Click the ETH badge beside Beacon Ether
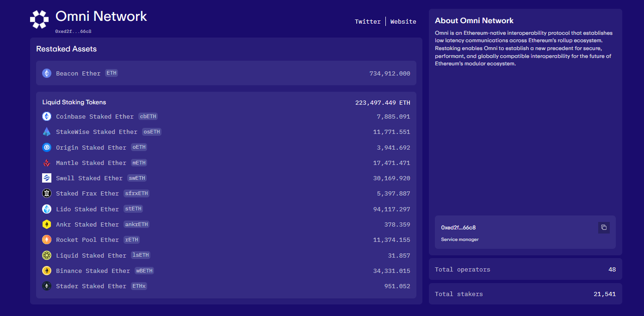The image size is (644, 316). 111,73
